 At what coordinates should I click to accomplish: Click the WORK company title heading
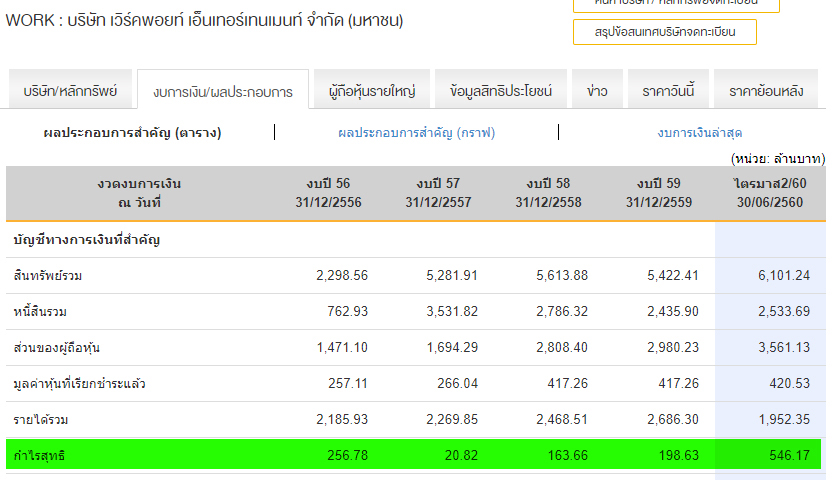tap(204, 21)
